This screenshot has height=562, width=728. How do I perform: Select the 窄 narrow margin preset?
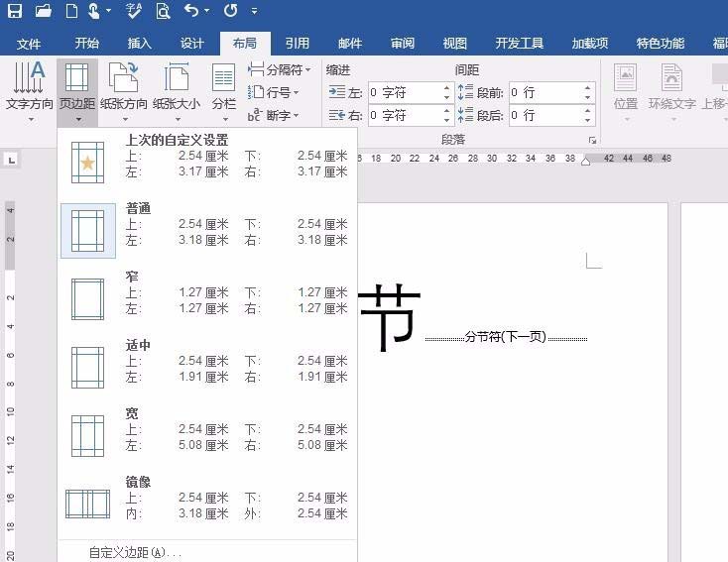pyautogui.click(x=207, y=298)
